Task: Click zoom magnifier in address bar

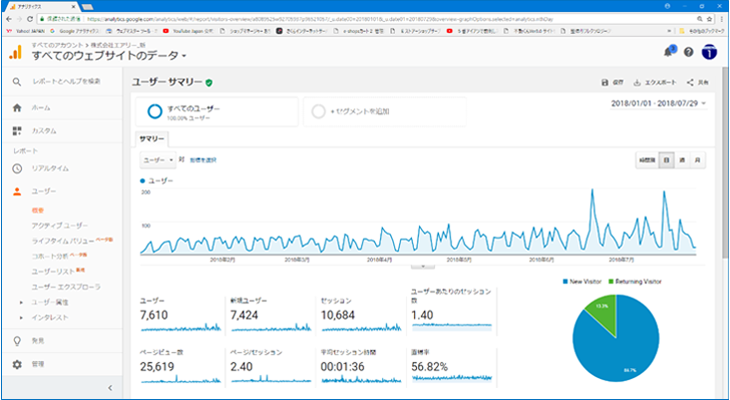Action: tap(700, 19)
